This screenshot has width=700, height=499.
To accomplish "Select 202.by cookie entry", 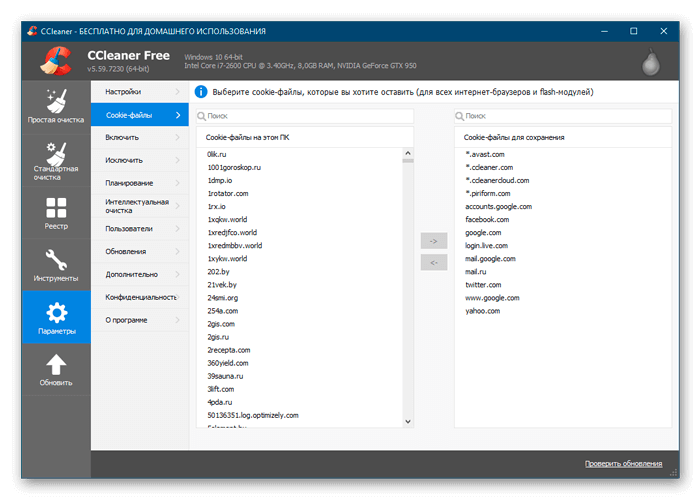I will (x=218, y=271).
